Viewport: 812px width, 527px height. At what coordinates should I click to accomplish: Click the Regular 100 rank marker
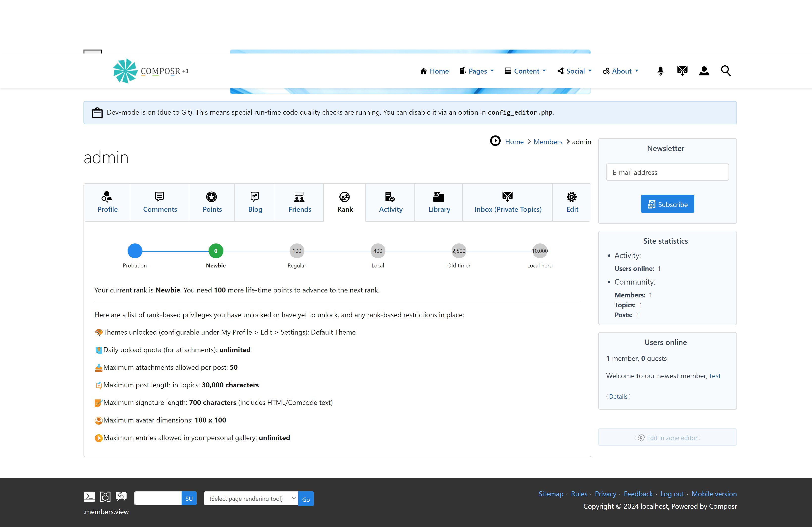pos(297,251)
